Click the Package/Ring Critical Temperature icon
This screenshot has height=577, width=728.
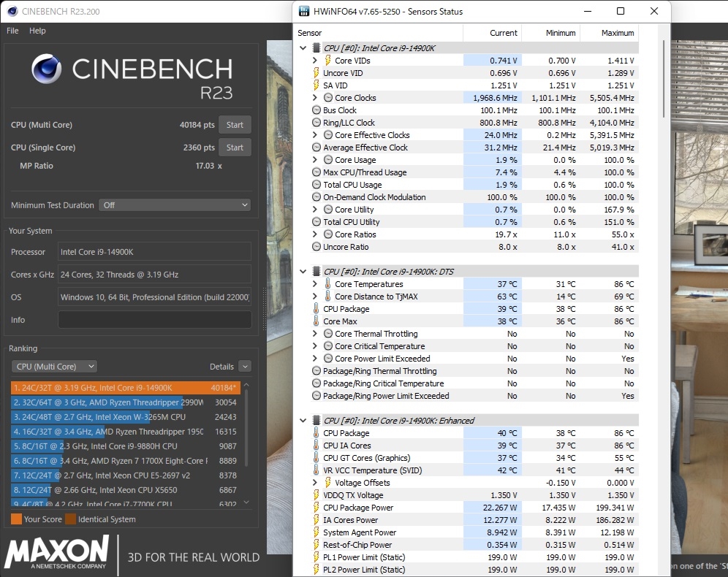point(316,383)
